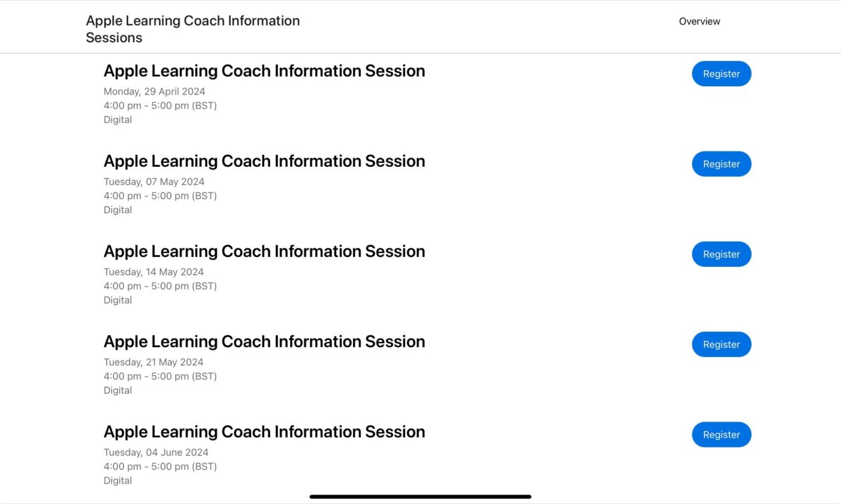
Task: Register for the Tuesday, 14 May 2024 session
Action: tap(721, 254)
